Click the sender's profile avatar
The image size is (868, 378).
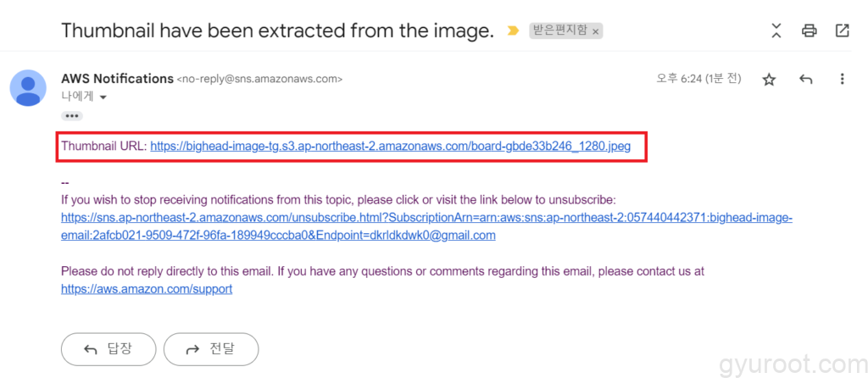click(x=28, y=88)
